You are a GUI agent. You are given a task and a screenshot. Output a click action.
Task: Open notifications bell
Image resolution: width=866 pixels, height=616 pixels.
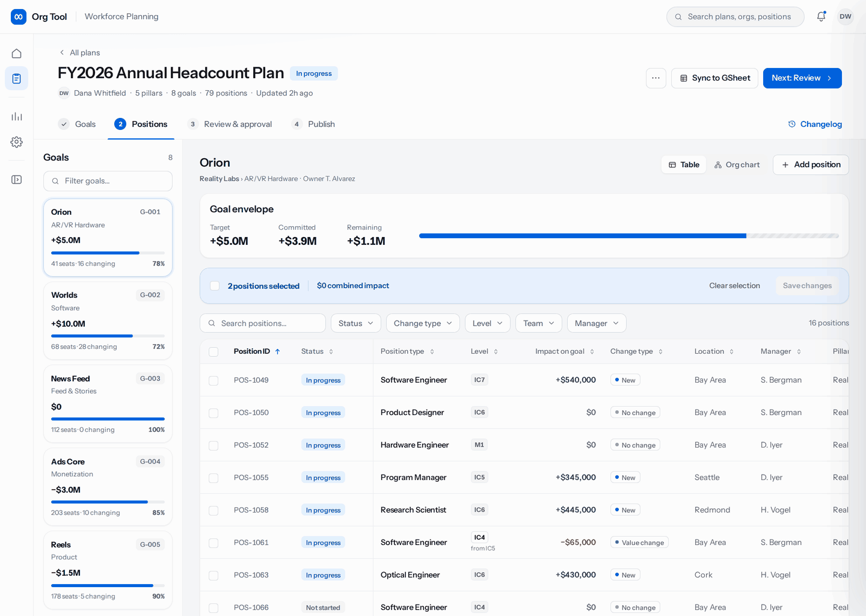821,17
